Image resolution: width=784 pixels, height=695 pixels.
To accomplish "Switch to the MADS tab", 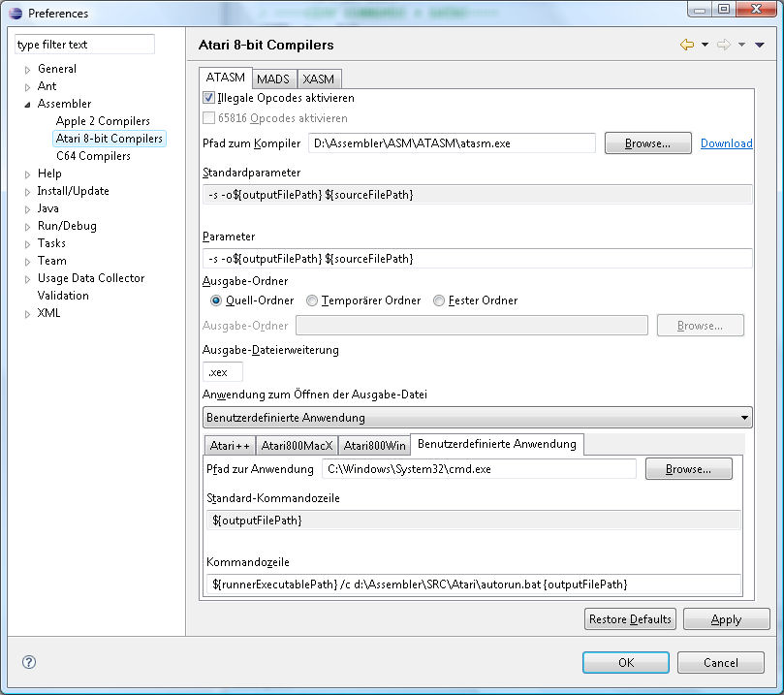I will pyautogui.click(x=273, y=79).
